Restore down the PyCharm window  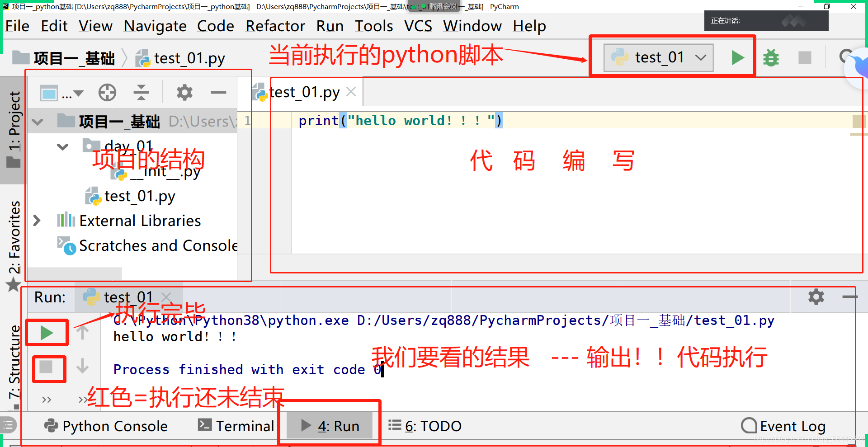(827, 6)
